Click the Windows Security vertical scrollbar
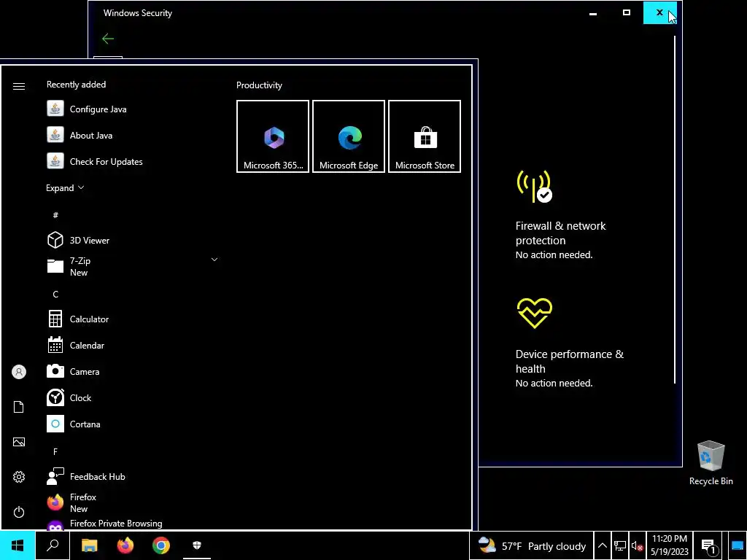 (675, 209)
